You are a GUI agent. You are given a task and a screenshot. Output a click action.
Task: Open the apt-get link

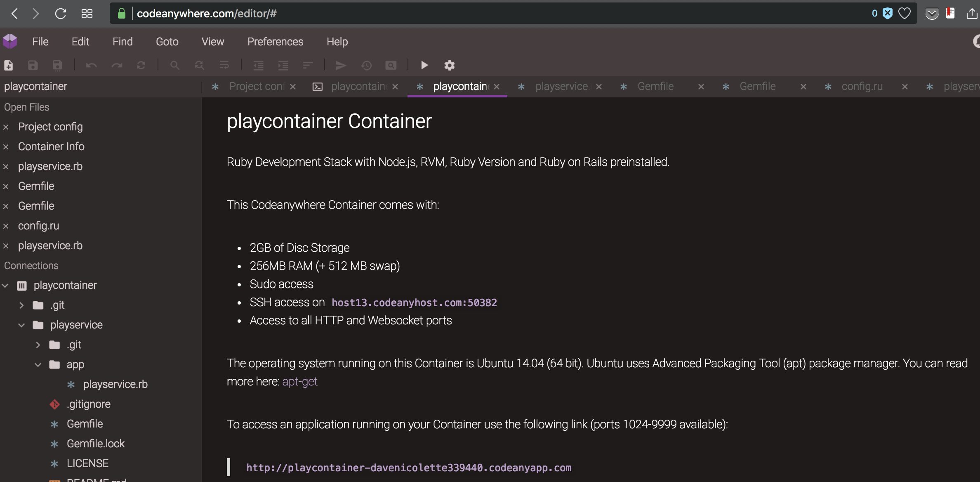click(300, 381)
